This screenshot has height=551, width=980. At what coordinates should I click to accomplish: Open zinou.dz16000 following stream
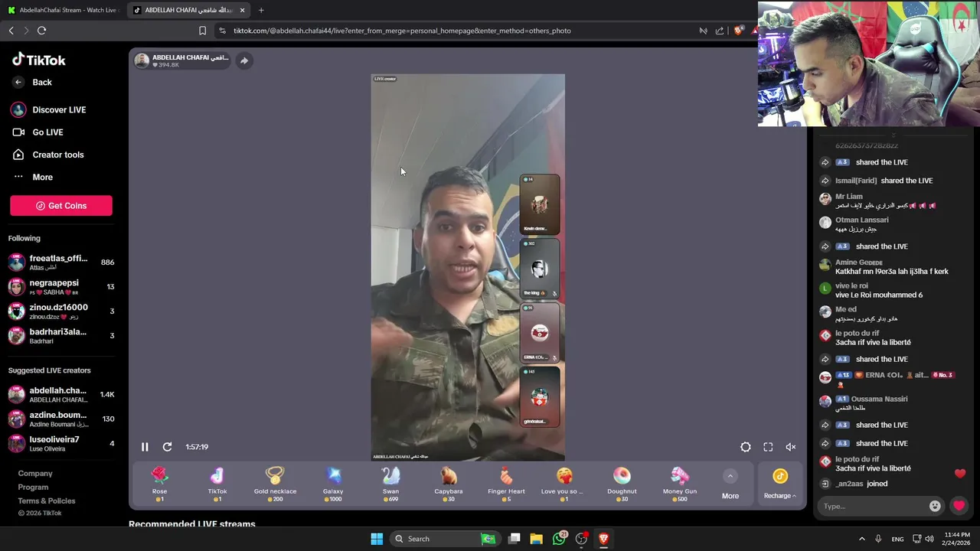pyautogui.click(x=61, y=311)
